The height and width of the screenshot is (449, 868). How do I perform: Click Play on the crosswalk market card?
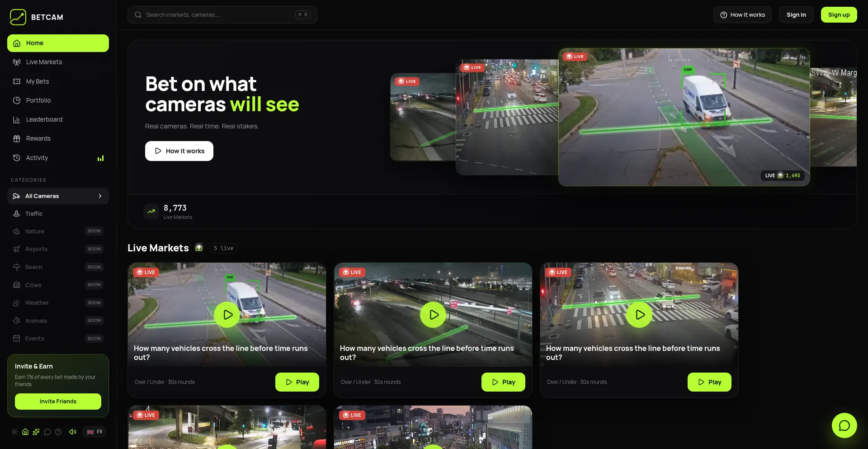click(x=709, y=382)
